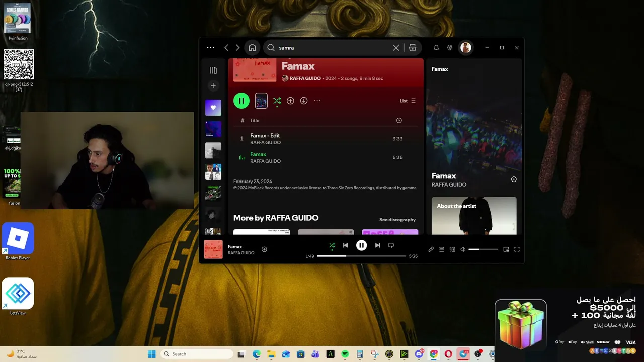The width and height of the screenshot is (644, 362).
Task: Change view using the List dropdown
Action: click(408, 101)
